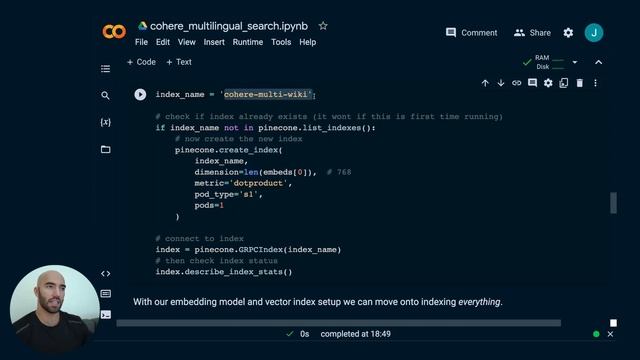
Task: Open the Command palette icon
Action: pos(105,293)
